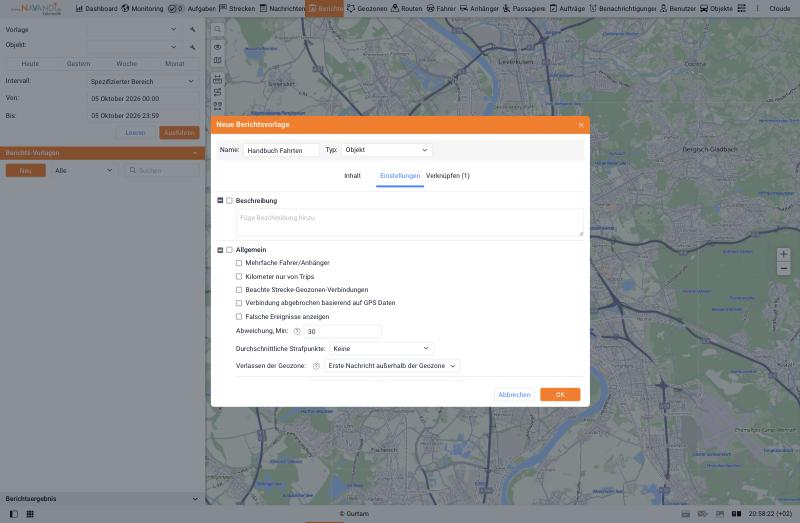Switch to the Verknüpfen (1) tab
This screenshot has width=800, height=523.
[x=447, y=176]
